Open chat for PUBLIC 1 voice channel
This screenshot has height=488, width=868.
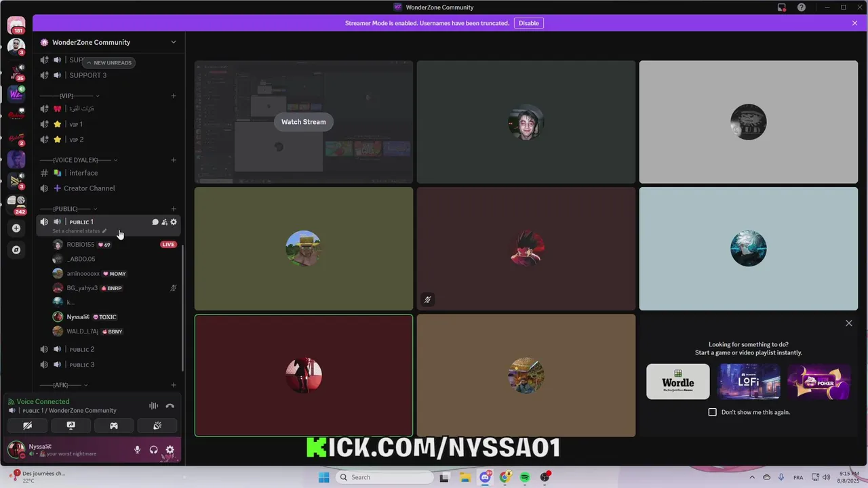coord(155,222)
